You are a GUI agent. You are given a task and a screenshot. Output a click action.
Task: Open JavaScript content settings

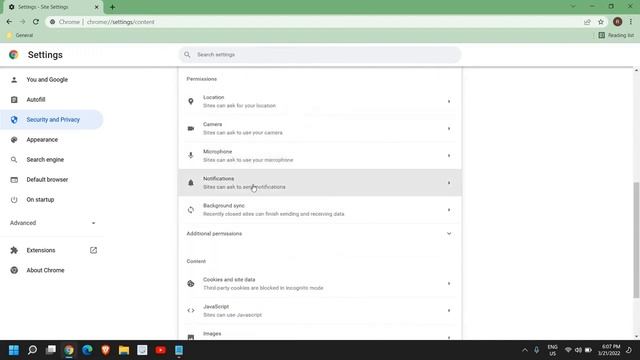point(320,310)
